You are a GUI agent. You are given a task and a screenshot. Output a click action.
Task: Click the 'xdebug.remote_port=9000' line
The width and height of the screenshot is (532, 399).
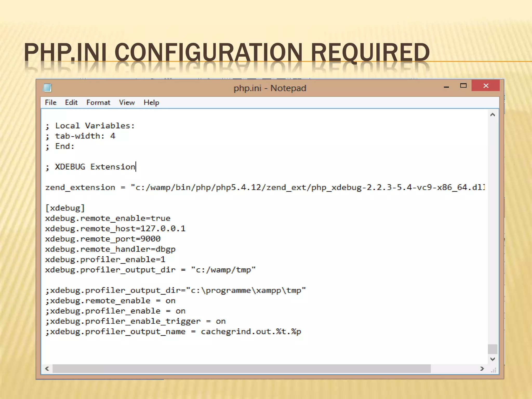[x=103, y=239]
